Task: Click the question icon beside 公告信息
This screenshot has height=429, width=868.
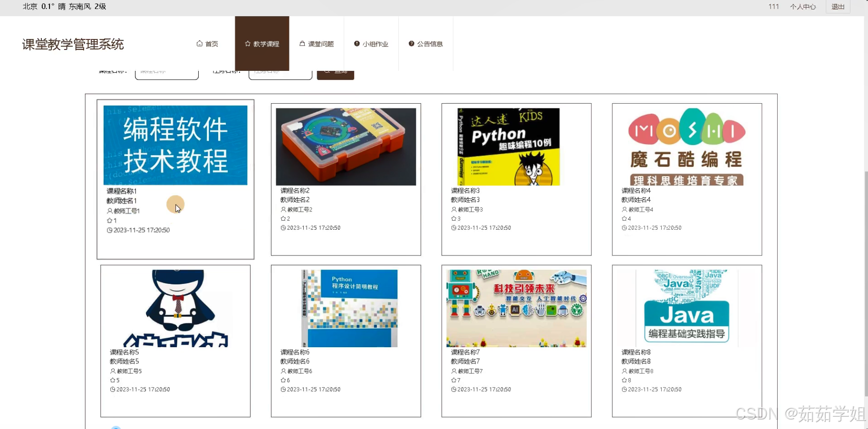Action: click(x=412, y=43)
